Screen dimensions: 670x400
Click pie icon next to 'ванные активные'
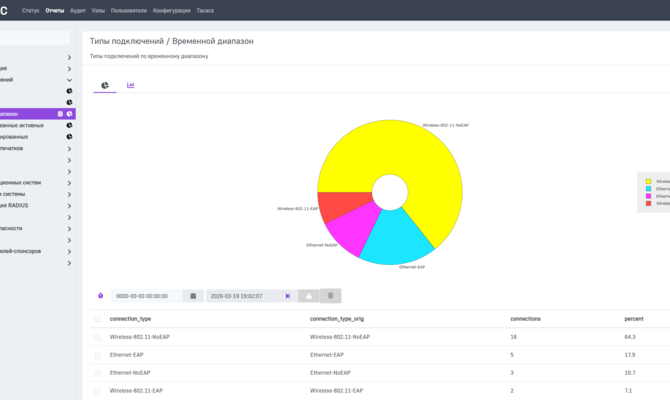pyautogui.click(x=69, y=125)
